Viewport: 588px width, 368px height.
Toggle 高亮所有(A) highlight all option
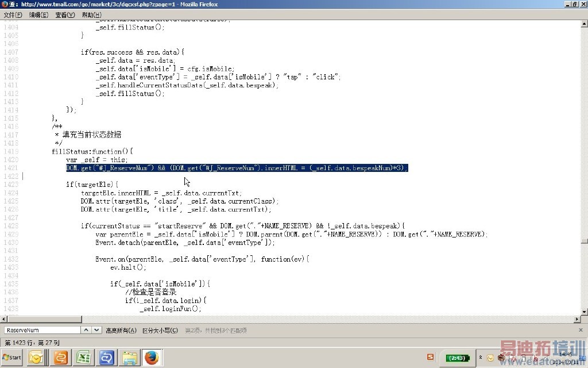pos(121,330)
